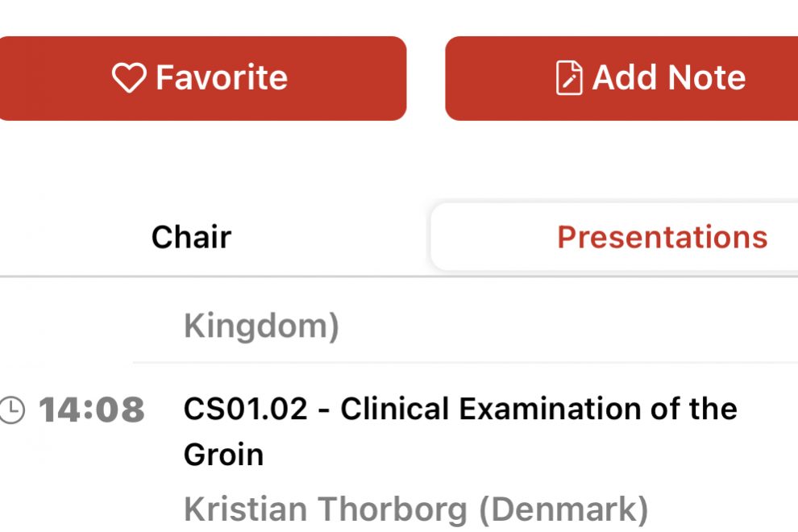Click the Kingdom) text of previous presentation
The height and width of the screenshot is (532, 798).
[261, 326]
